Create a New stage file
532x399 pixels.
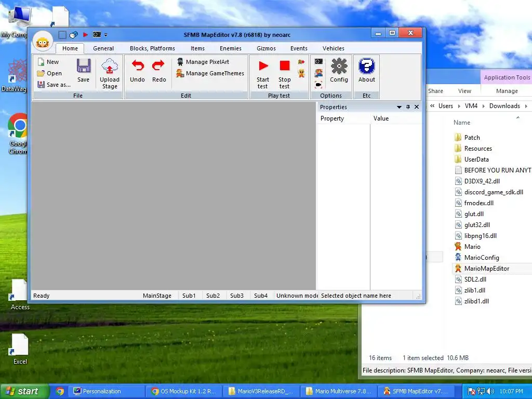point(48,62)
